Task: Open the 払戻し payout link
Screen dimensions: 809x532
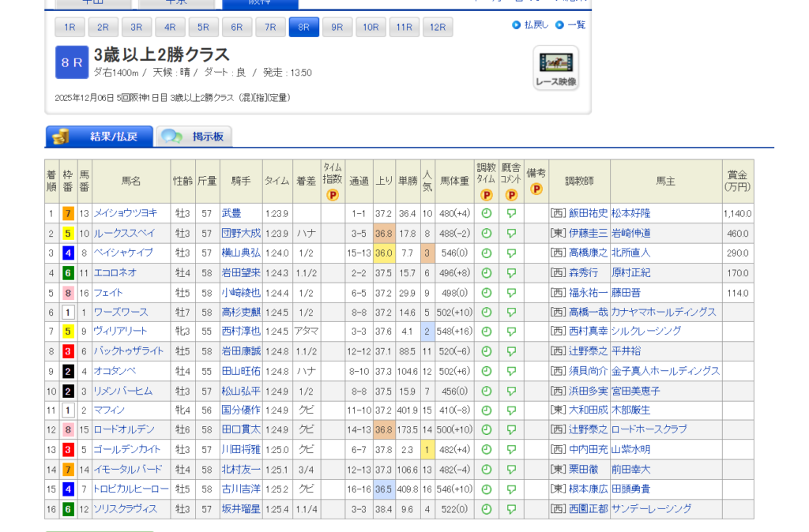Action: (536, 24)
